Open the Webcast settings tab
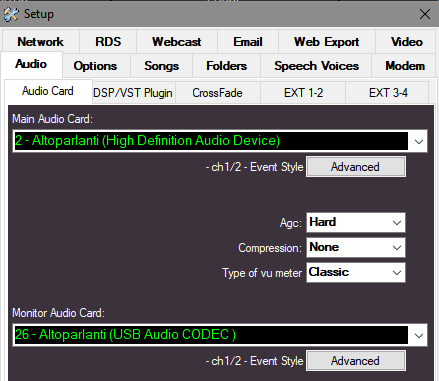The width and height of the screenshot is (439, 381). pyautogui.click(x=177, y=42)
